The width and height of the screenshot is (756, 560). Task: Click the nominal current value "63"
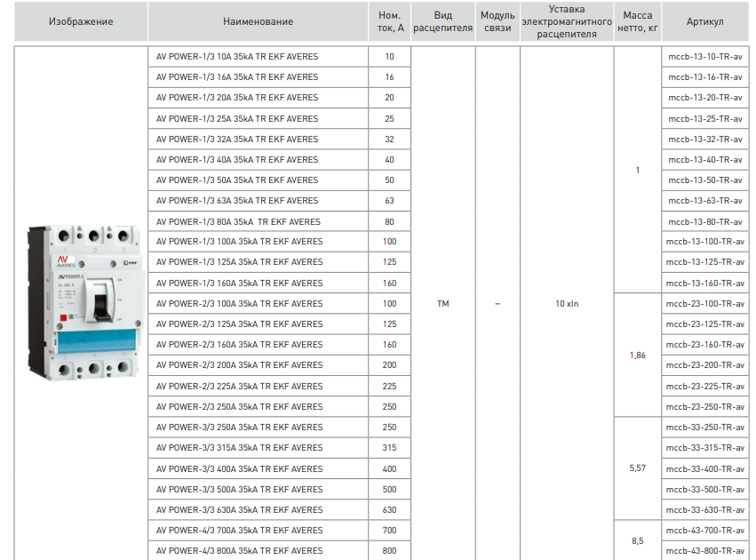(390, 201)
